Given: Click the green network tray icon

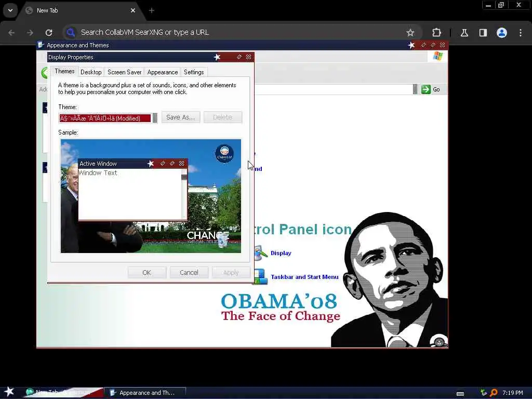Looking at the screenshot, I should (484, 393).
